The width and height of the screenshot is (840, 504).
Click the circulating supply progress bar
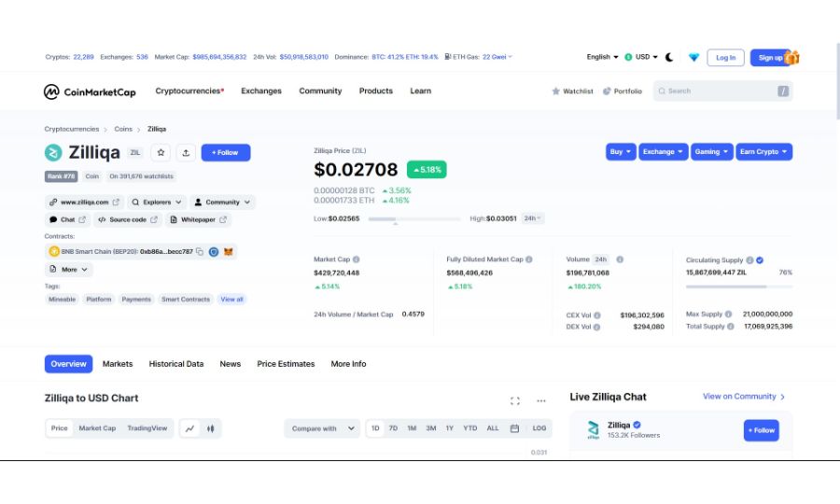tap(739, 287)
